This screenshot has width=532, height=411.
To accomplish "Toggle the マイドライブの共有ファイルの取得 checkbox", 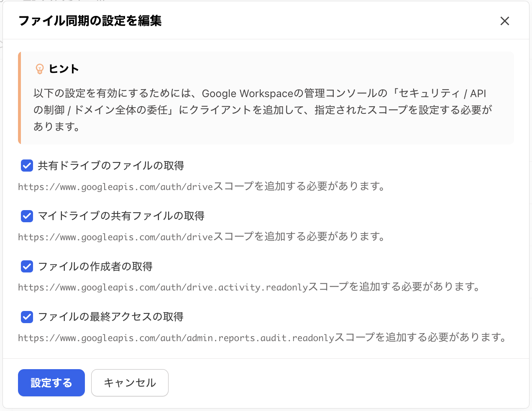I will 27,216.
